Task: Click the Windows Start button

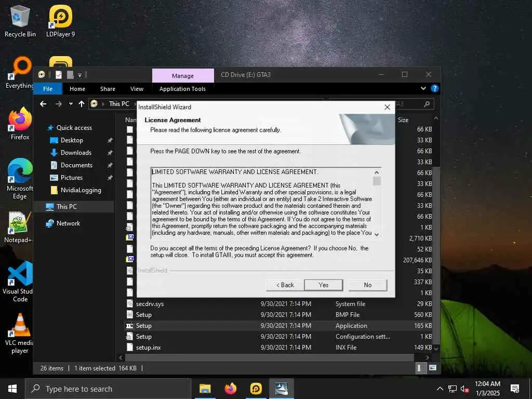Action: (12, 389)
